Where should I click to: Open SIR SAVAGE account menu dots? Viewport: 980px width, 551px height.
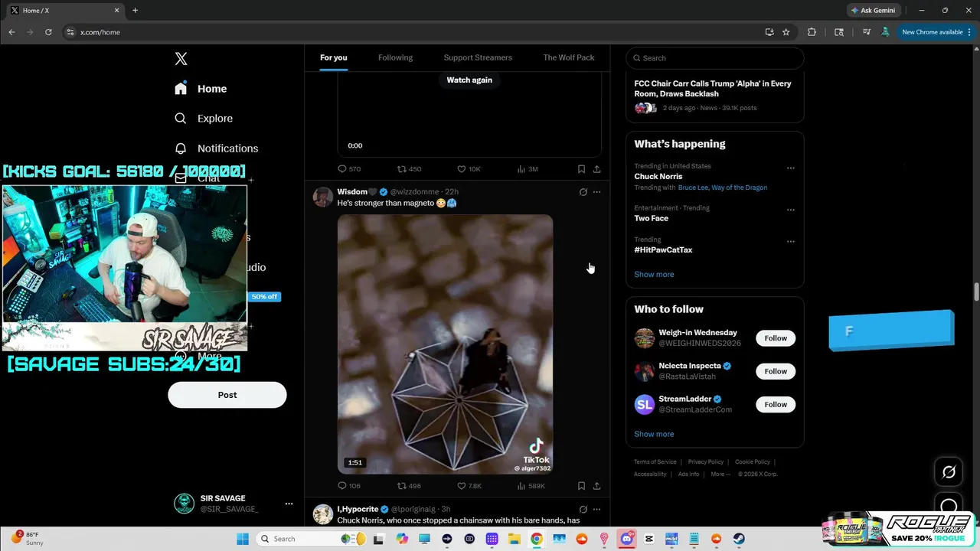[x=289, y=504]
